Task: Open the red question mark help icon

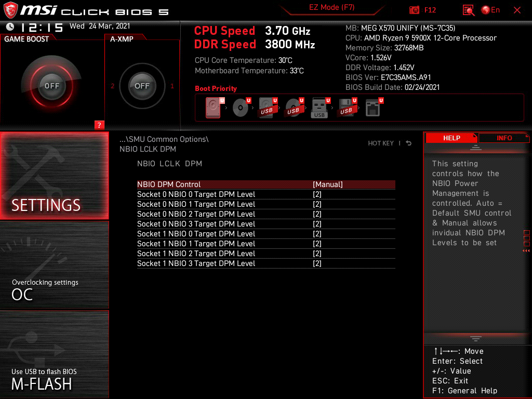Action: [99, 125]
